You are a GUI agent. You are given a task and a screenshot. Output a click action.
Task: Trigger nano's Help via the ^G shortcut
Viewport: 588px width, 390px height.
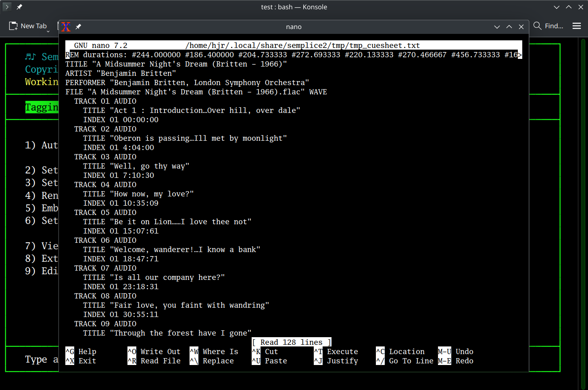[x=69, y=351]
